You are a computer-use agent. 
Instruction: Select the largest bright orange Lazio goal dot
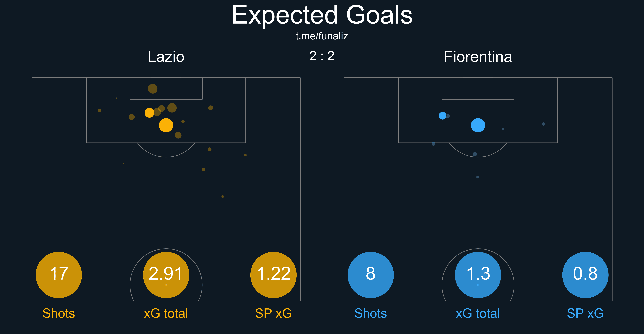[166, 125]
